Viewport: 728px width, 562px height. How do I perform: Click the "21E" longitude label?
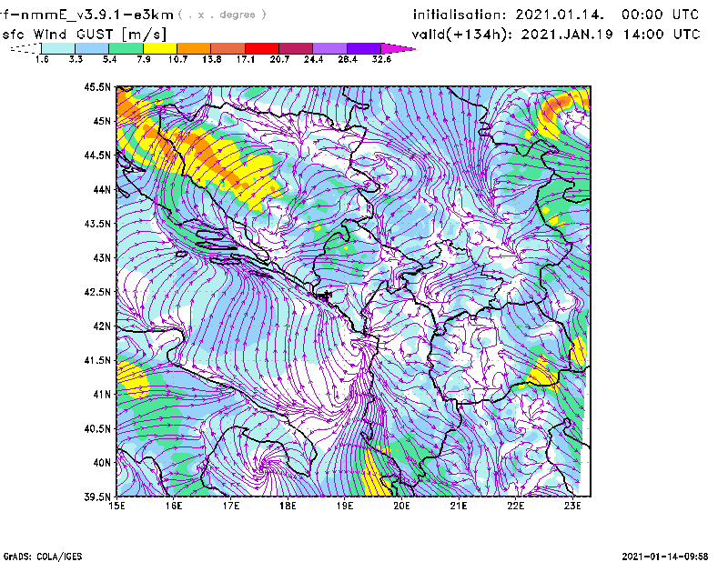(459, 507)
